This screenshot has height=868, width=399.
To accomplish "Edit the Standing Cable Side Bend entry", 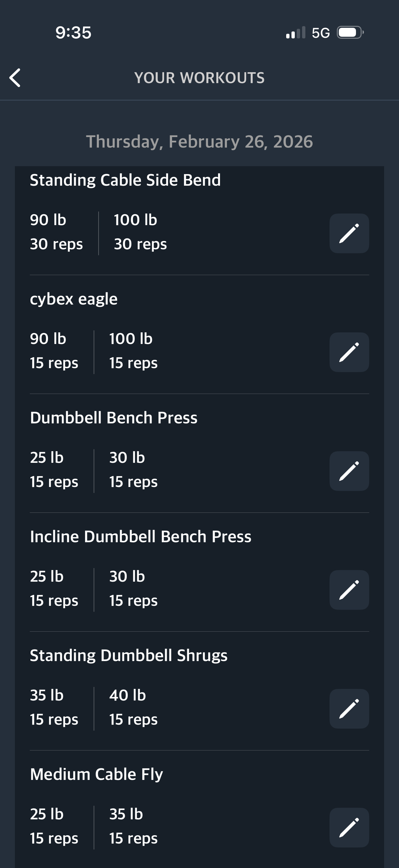I will point(349,233).
